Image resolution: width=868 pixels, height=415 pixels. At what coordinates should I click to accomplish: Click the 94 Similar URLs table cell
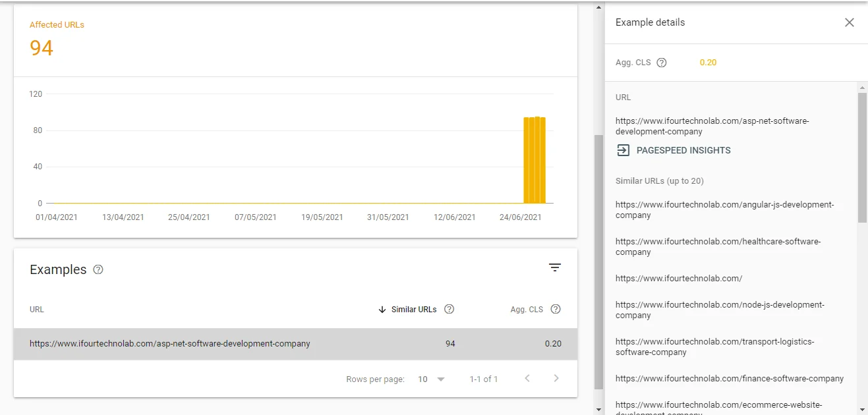tap(450, 344)
